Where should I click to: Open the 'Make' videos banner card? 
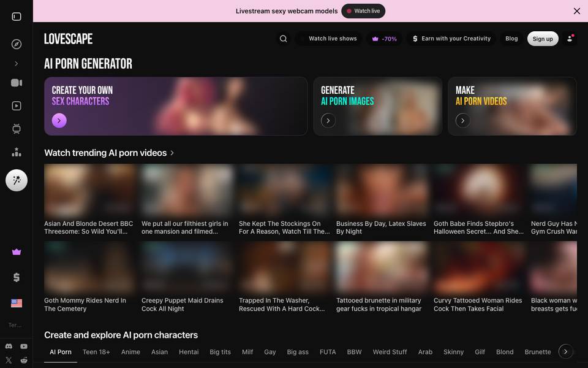512,106
